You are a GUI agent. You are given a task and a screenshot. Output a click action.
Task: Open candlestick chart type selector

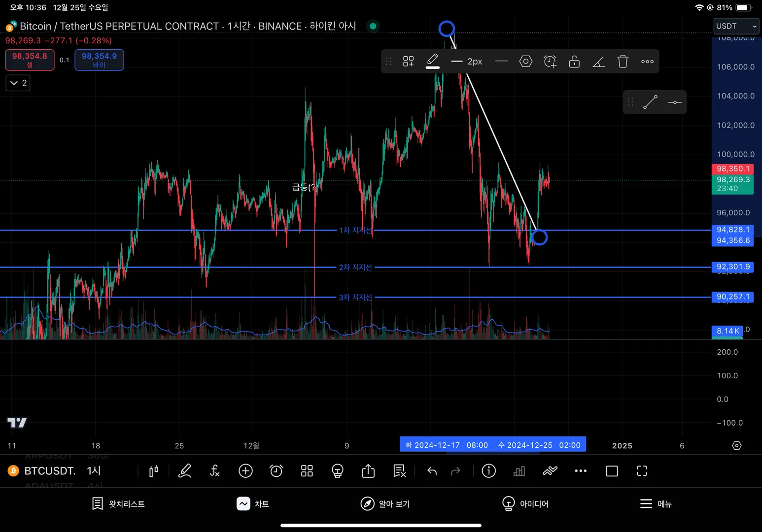coord(154,471)
